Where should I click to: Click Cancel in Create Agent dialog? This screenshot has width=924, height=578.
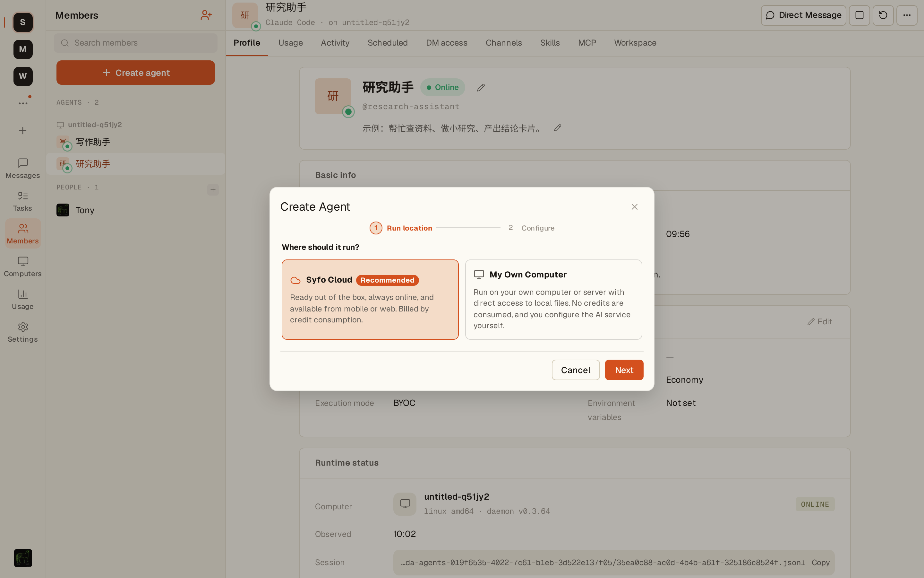tap(575, 370)
